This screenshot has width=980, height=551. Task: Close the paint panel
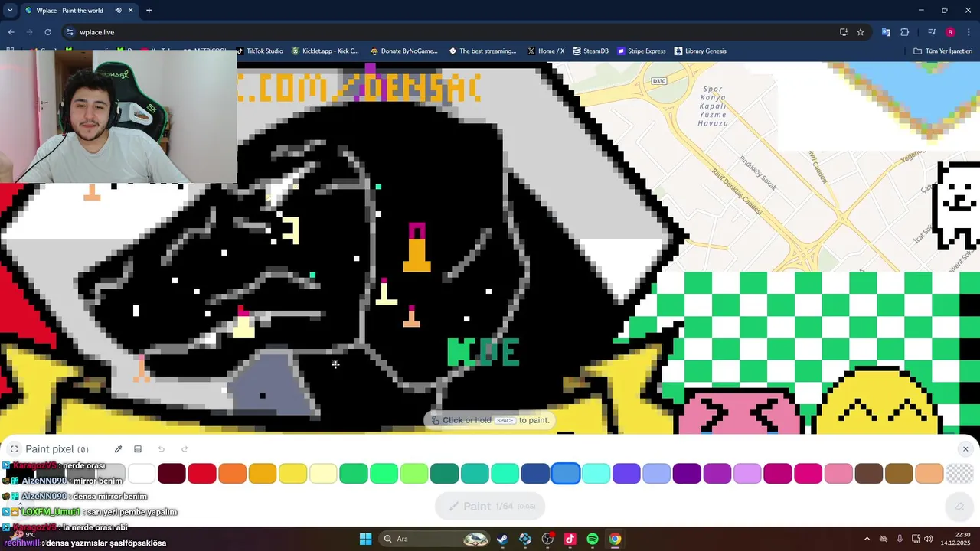coord(965,449)
